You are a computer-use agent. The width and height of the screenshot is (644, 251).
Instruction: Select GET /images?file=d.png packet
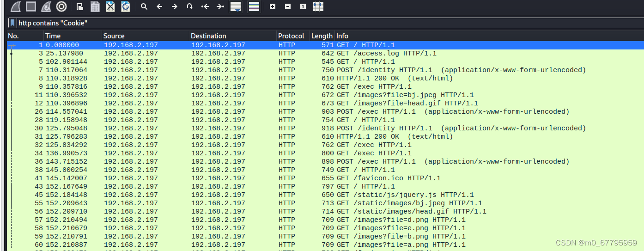tap(325, 220)
